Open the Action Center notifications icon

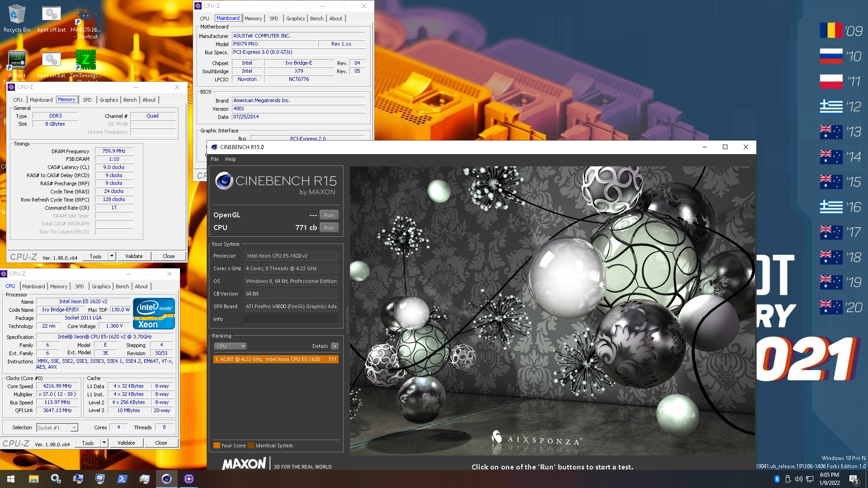coord(854,479)
